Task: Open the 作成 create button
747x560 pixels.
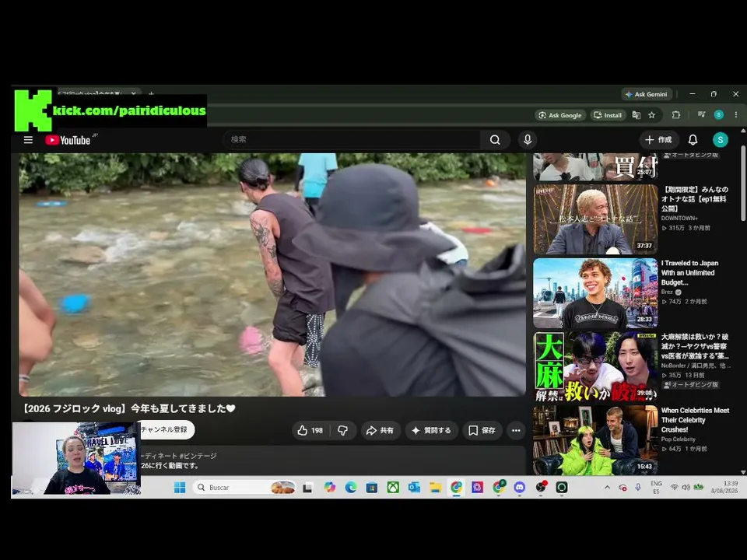Action: click(658, 139)
